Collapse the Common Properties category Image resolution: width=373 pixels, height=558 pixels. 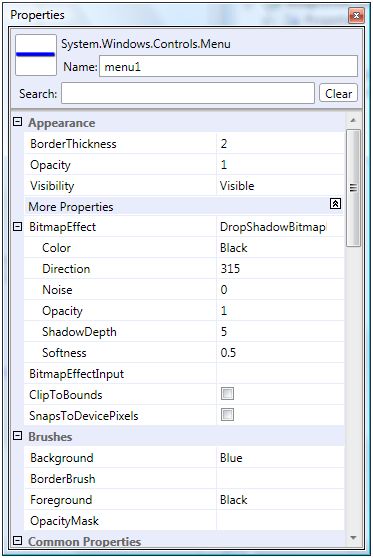pyautogui.click(x=17, y=541)
